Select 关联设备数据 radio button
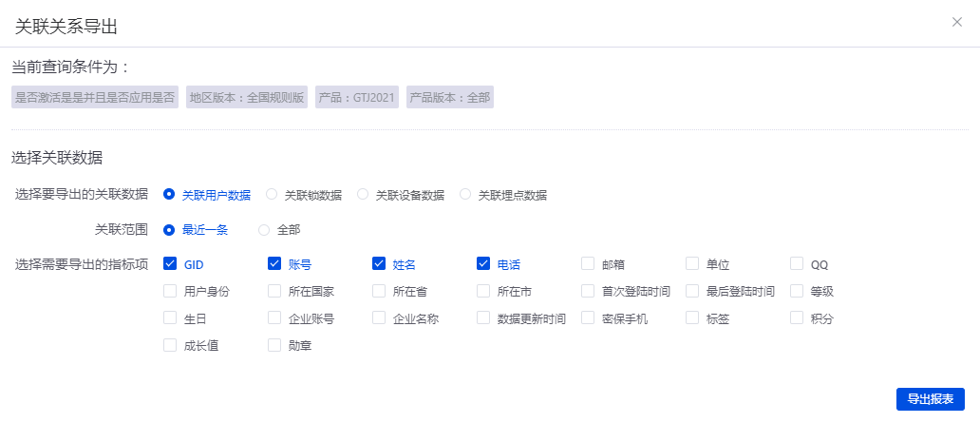This screenshot has height=423, width=980. click(x=363, y=195)
